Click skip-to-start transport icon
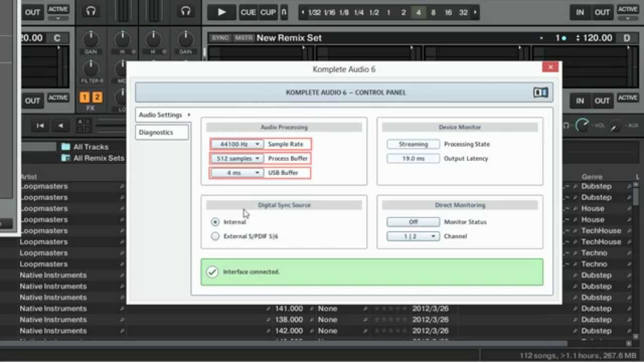This screenshot has width=644, height=362. pos(40,126)
